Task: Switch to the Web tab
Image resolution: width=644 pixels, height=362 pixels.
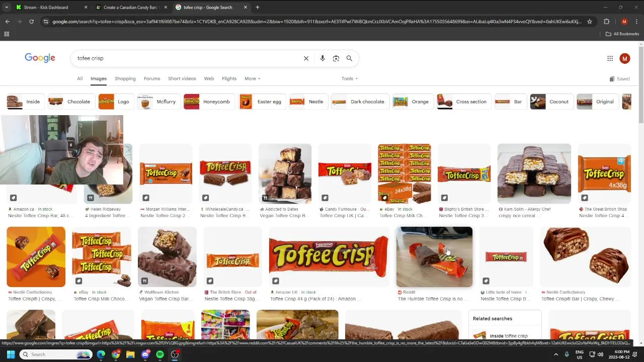Action: pos(209,78)
